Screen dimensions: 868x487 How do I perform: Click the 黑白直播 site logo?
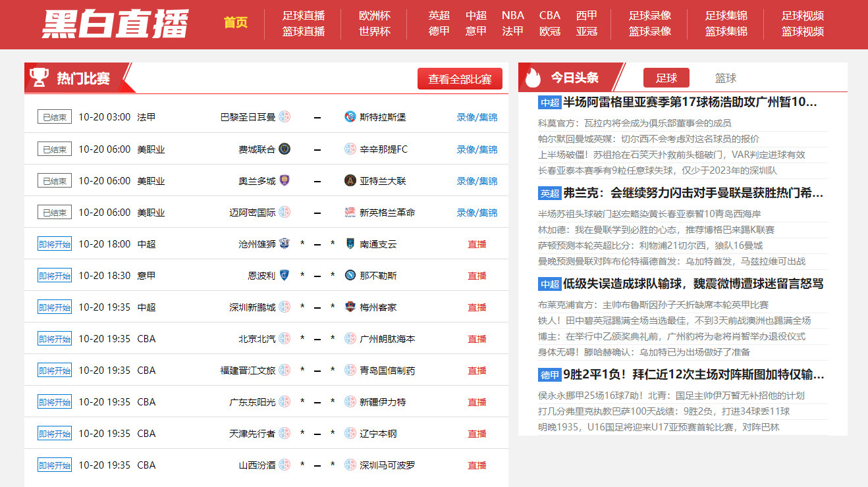click(116, 24)
